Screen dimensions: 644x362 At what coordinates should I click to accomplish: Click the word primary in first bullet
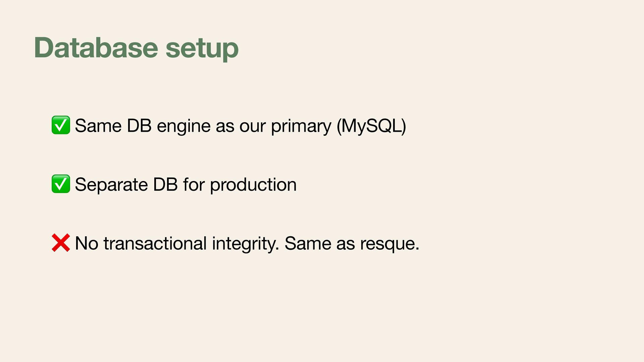coord(301,127)
